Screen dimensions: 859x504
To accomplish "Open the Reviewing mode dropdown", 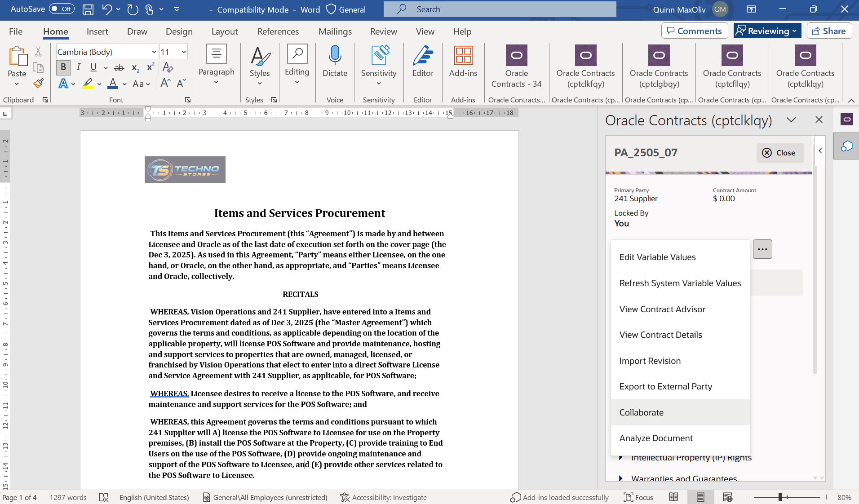I will click(767, 31).
